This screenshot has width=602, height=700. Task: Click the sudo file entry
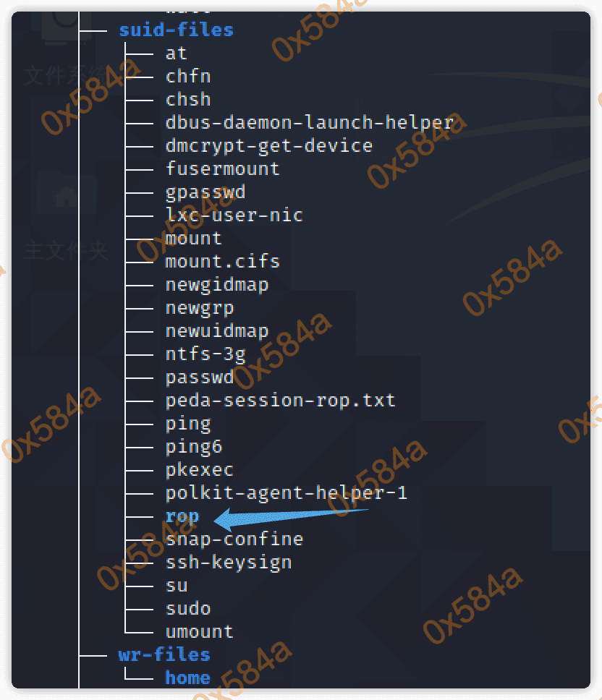pos(188,609)
